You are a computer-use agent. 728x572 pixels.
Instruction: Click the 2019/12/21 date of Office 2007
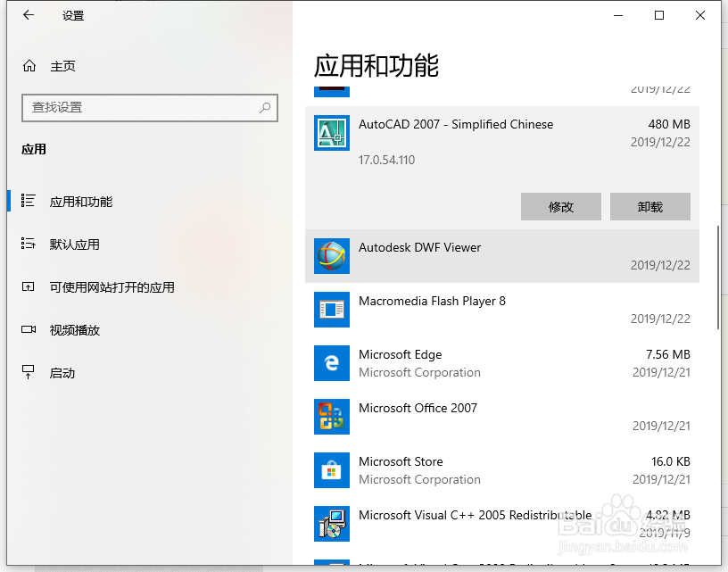click(661, 427)
